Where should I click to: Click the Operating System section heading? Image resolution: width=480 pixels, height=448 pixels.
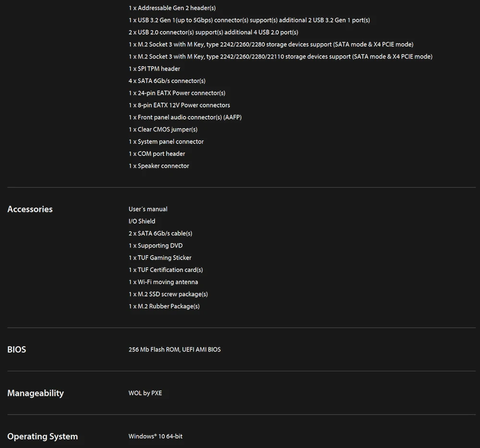(42, 436)
